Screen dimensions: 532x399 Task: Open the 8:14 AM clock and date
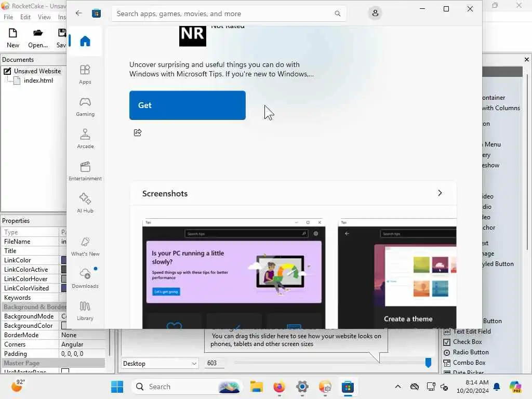click(472, 387)
